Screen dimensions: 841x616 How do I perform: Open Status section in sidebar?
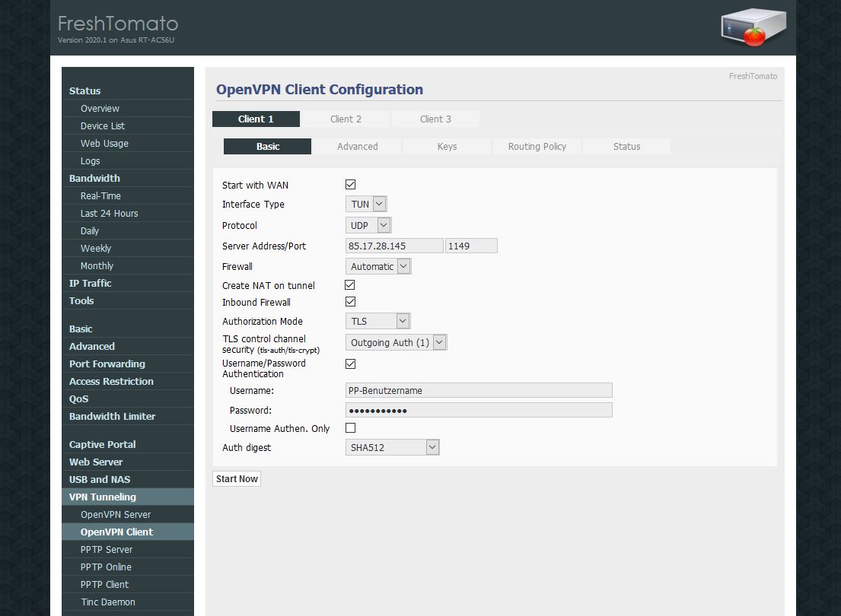[128, 90]
